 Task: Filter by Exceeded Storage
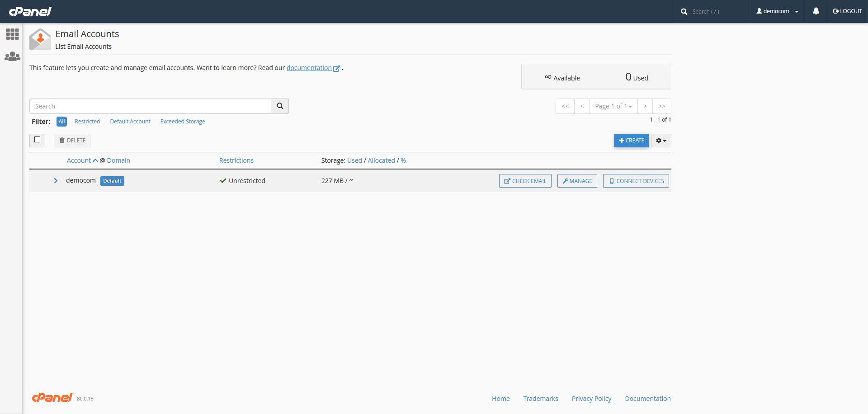point(183,122)
